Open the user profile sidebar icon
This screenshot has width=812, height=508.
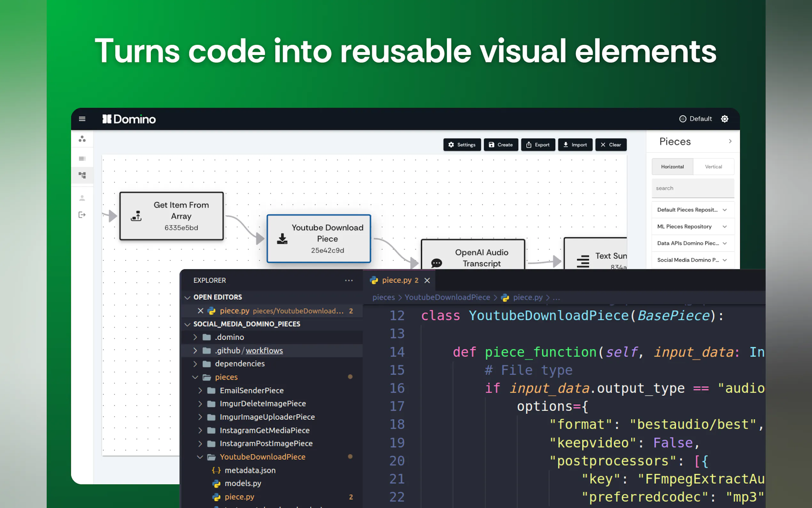point(82,198)
